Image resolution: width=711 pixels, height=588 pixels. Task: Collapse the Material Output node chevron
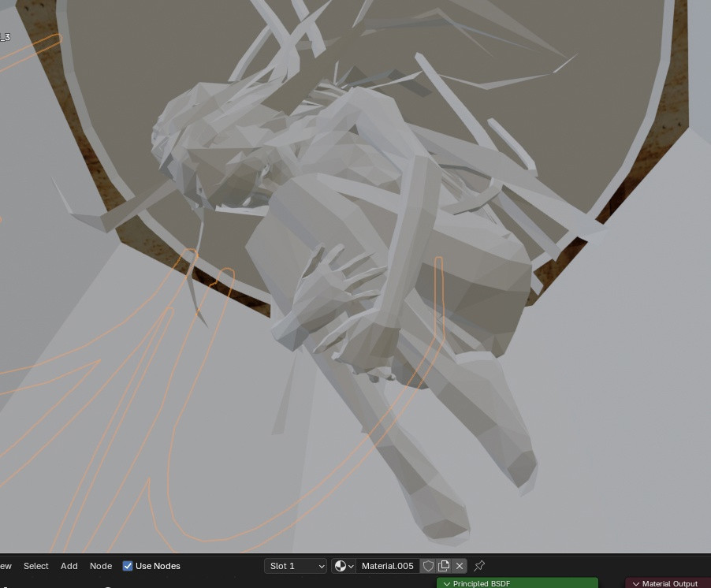pyautogui.click(x=636, y=584)
